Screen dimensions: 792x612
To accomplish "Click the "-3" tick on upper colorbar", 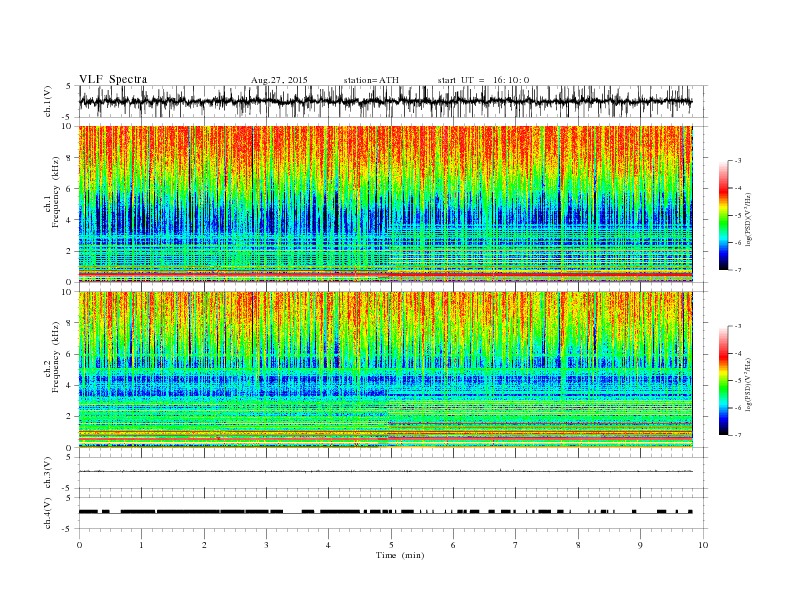I will 738,161.
